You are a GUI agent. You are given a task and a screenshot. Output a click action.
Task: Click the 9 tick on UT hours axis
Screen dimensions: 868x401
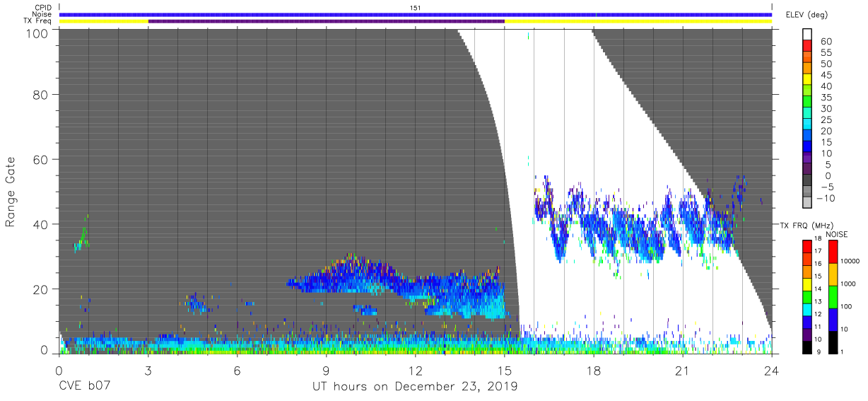327,371
